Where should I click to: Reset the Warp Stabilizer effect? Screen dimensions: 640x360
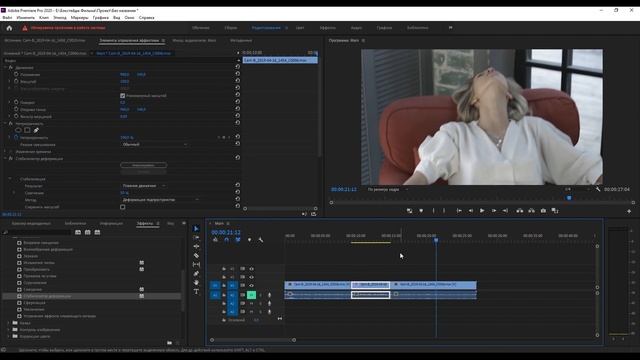point(238,158)
